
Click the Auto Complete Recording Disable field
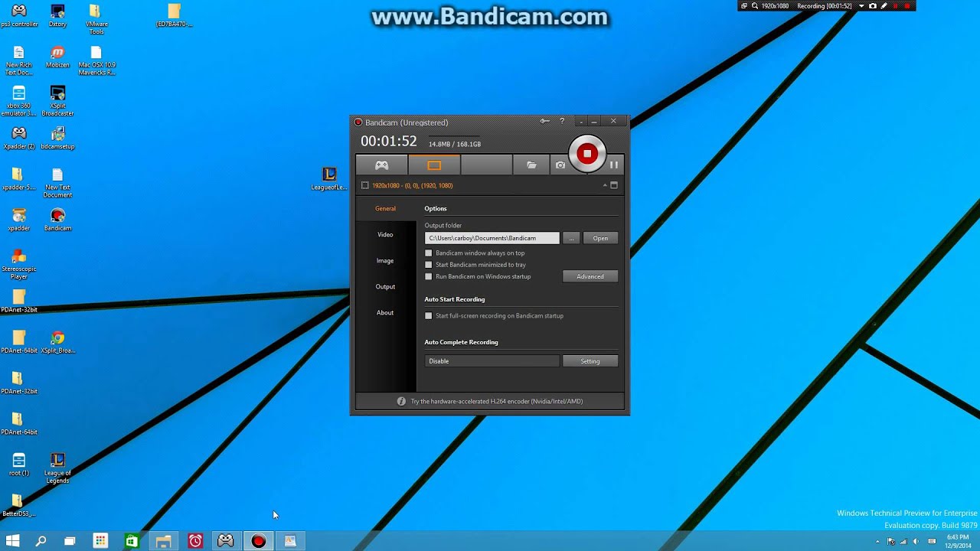492,361
